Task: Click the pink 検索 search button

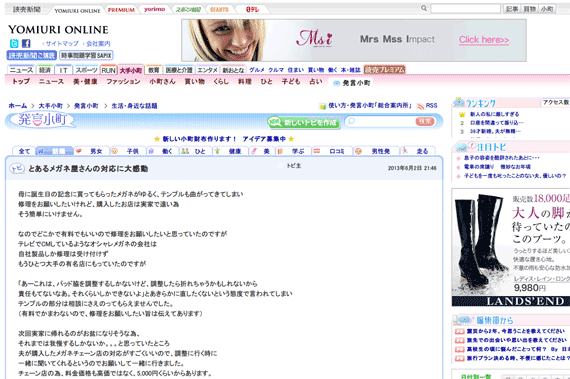Action: [425, 121]
